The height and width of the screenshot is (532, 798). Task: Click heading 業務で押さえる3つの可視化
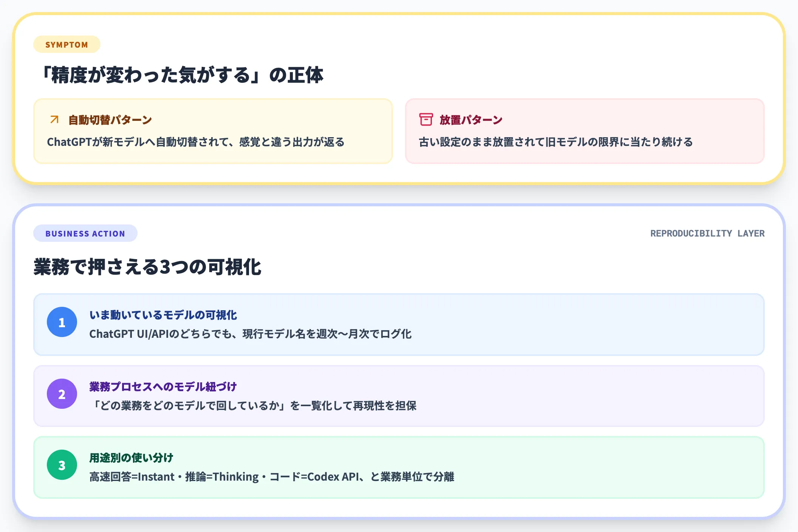point(147,267)
